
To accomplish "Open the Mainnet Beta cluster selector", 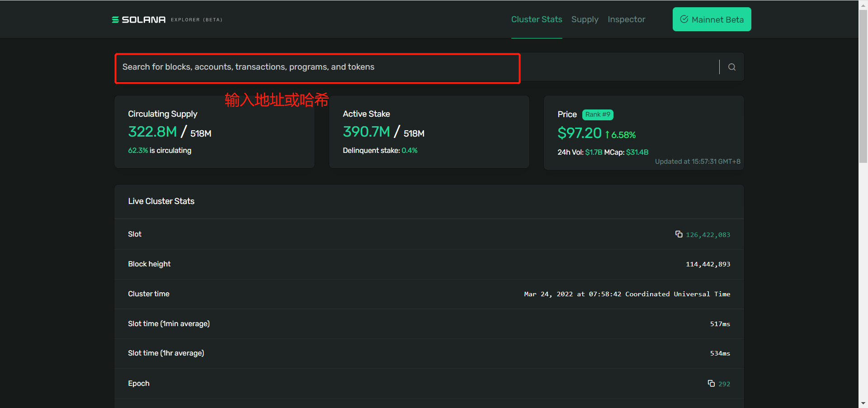I will 712,19.
